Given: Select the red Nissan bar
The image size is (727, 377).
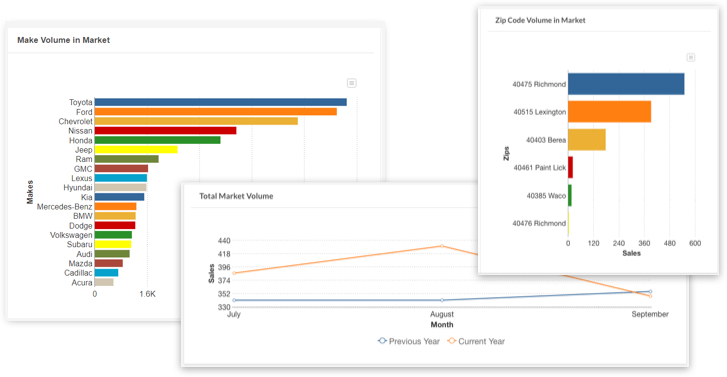Looking at the screenshot, I should (166, 131).
